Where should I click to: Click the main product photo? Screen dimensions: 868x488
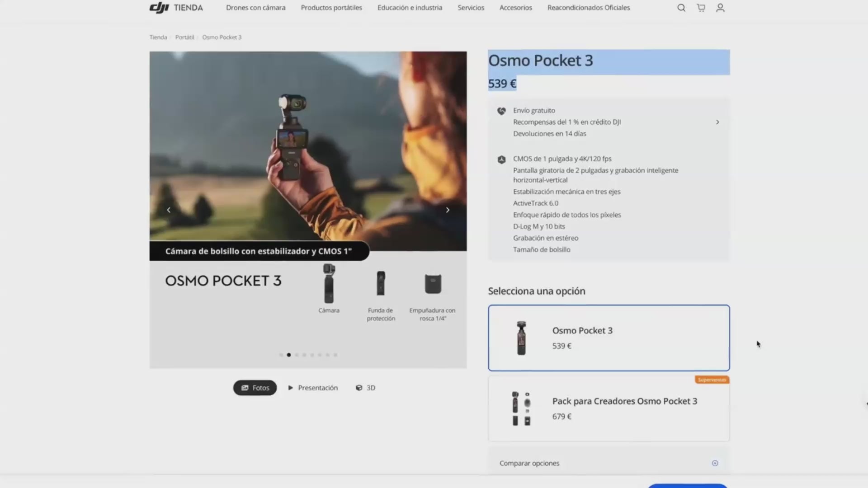[308, 151]
